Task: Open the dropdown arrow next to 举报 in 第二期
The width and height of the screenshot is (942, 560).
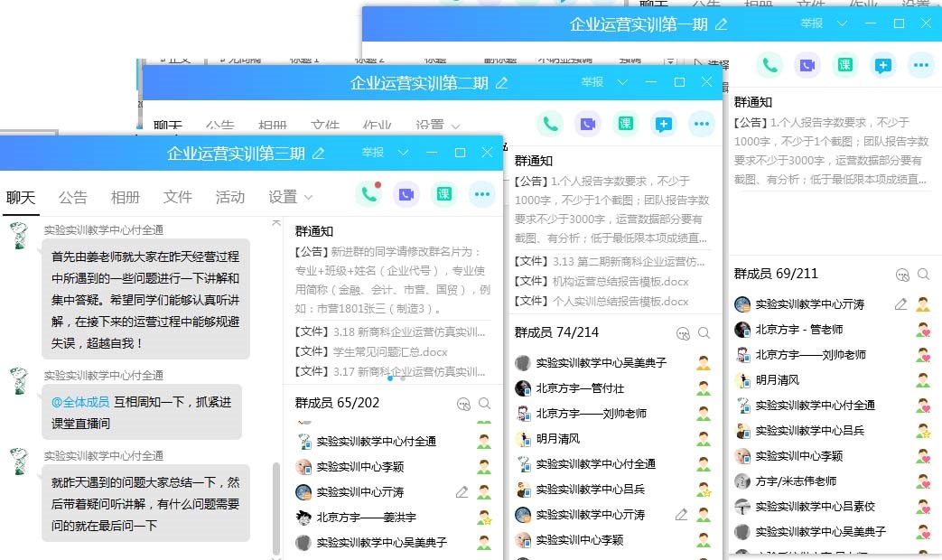Action: click(622, 82)
